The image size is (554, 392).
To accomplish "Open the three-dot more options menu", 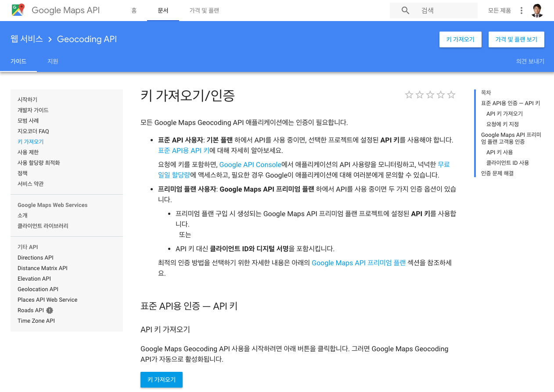I will coord(522,11).
